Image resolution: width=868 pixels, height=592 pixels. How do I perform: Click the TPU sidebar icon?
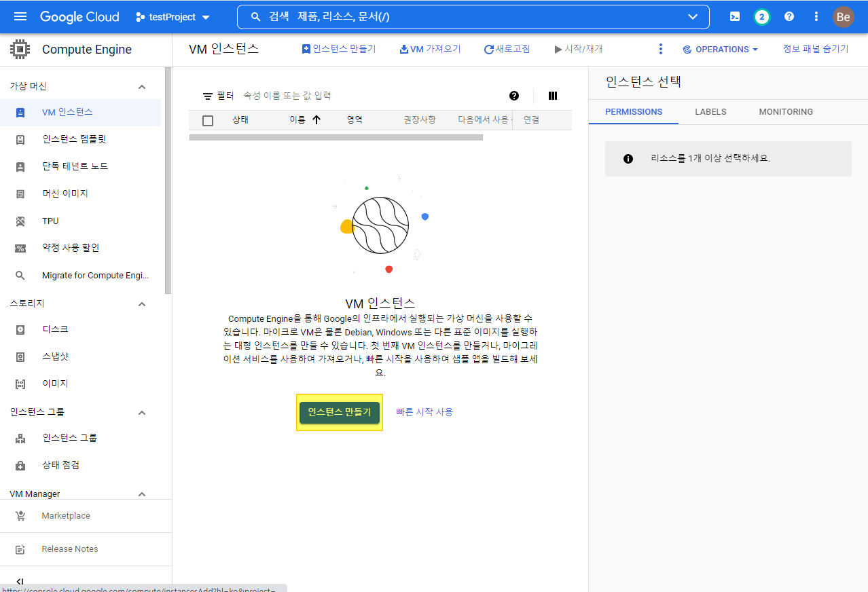click(20, 221)
